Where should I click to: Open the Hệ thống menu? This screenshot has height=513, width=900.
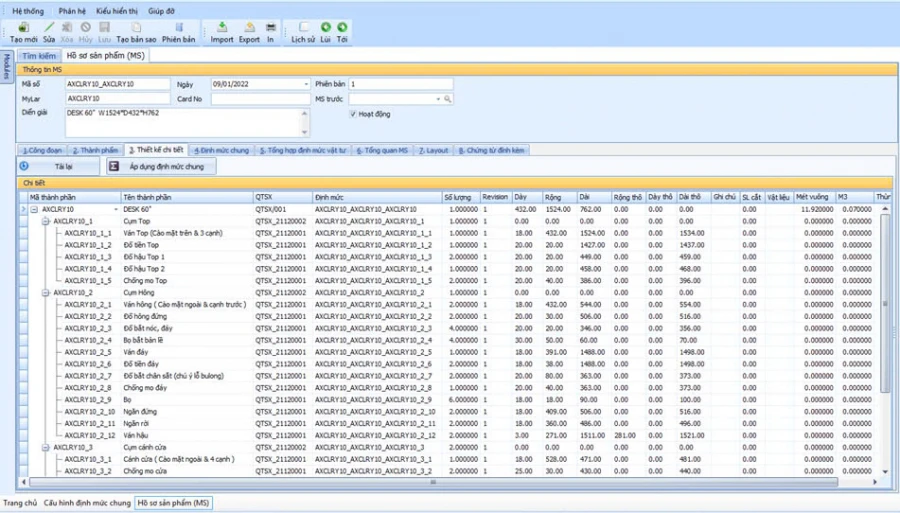28,11
